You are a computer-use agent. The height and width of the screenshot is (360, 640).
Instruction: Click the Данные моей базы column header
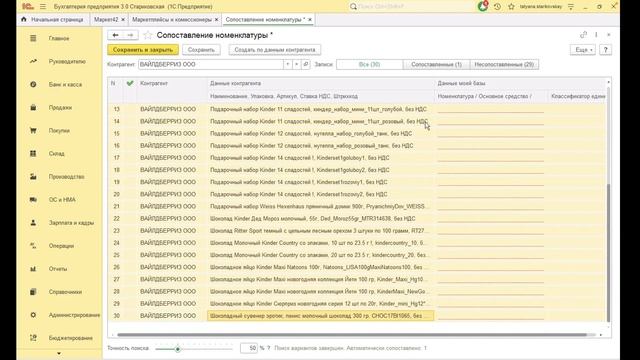[x=520, y=83]
